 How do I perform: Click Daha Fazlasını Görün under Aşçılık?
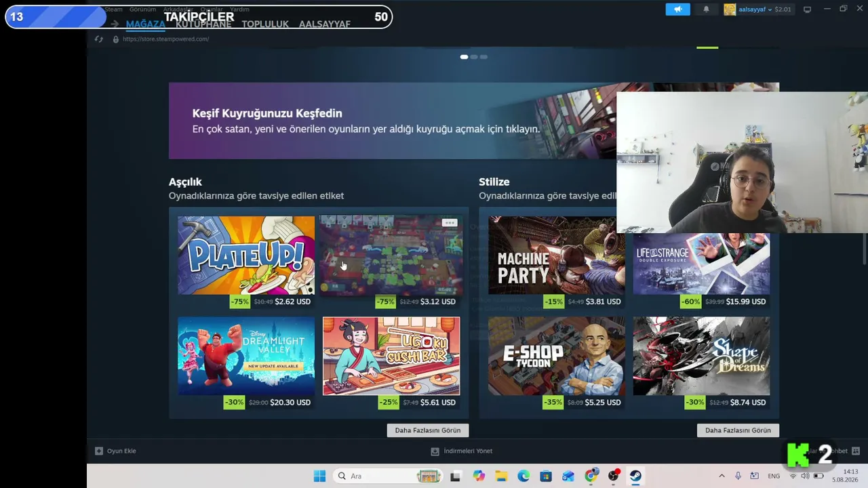click(428, 430)
